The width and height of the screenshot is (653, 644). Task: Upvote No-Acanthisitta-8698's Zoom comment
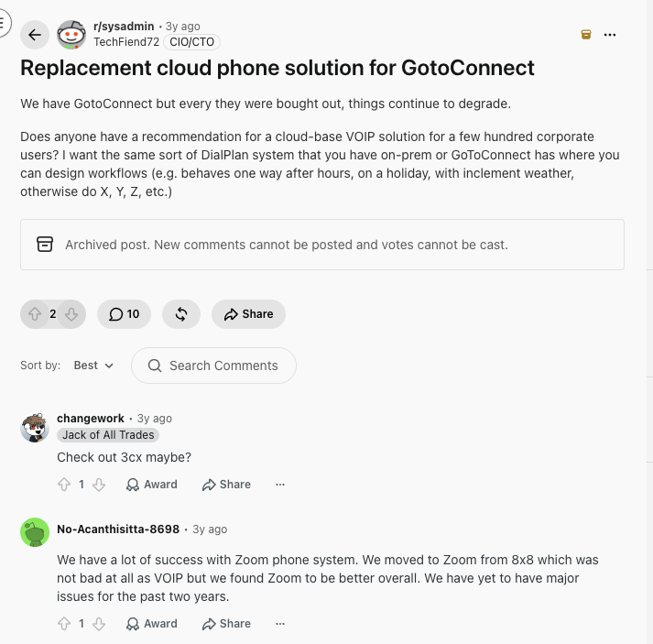(x=64, y=624)
